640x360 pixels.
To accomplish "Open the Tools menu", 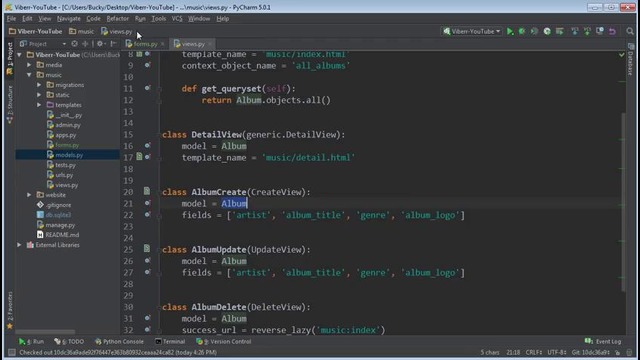I will [x=158, y=19].
